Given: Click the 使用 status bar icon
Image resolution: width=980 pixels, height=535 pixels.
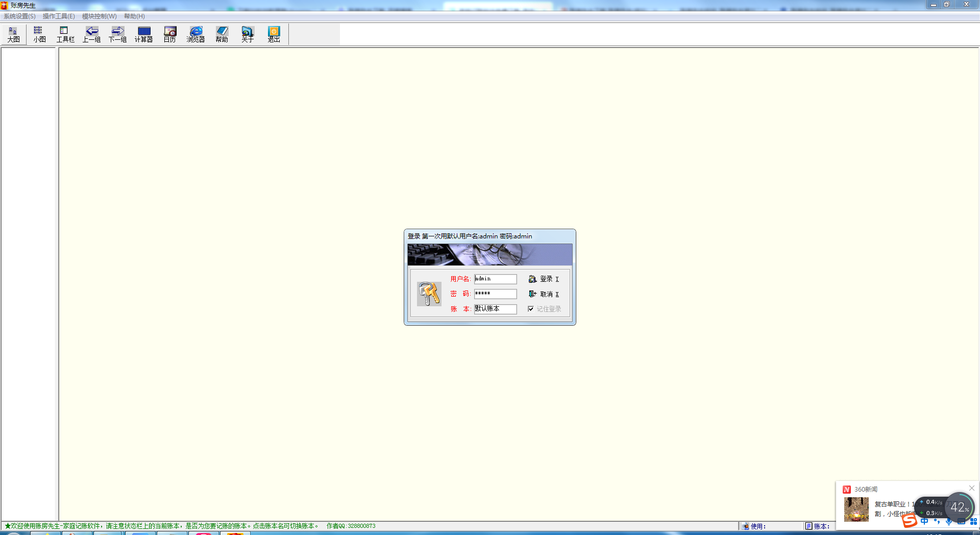Looking at the screenshot, I should 746,526.
